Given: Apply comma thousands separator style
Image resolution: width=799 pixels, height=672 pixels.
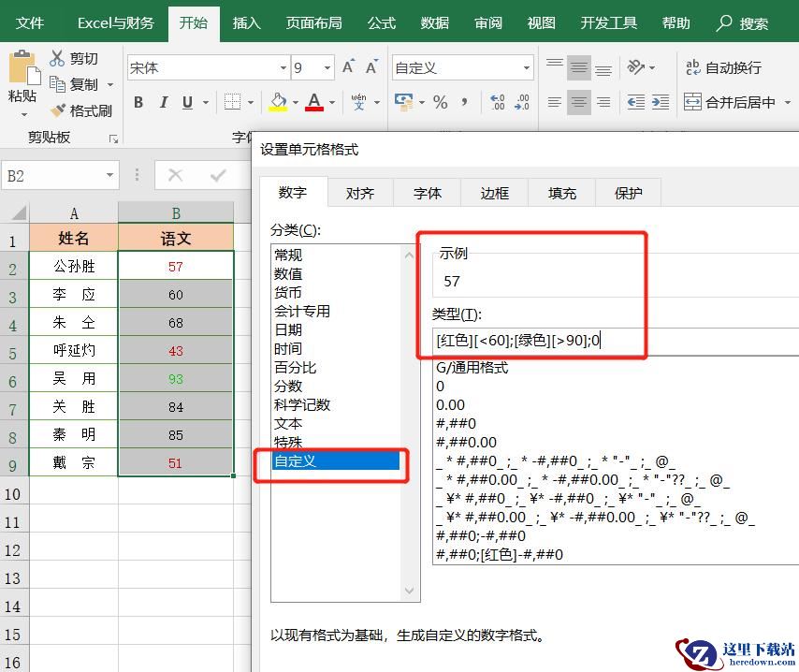Looking at the screenshot, I should pyautogui.click(x=464, y=102).
